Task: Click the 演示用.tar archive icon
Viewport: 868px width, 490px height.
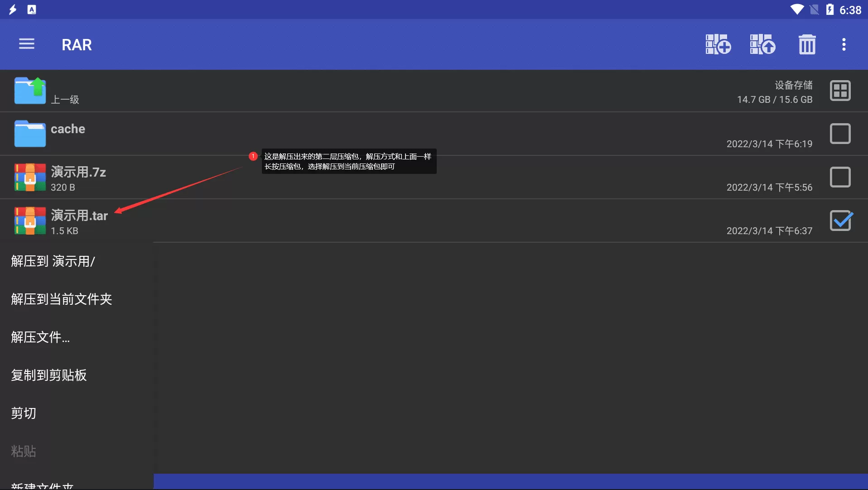Action: tap(30, 221)
